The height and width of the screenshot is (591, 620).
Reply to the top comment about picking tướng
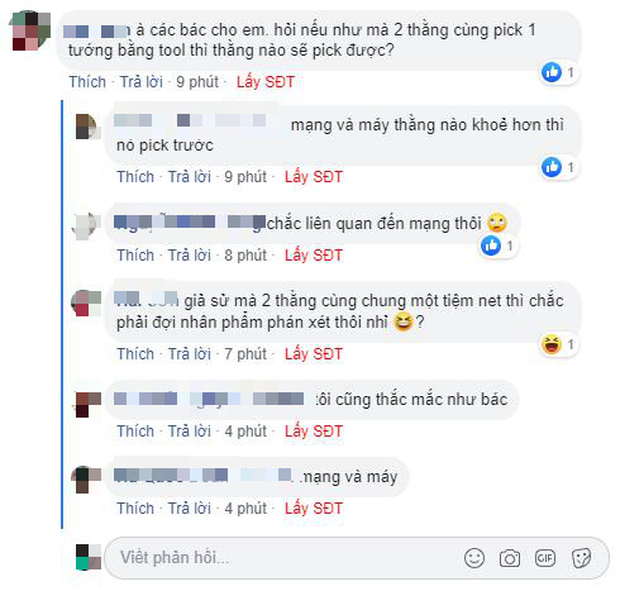(x=141, y=82)
